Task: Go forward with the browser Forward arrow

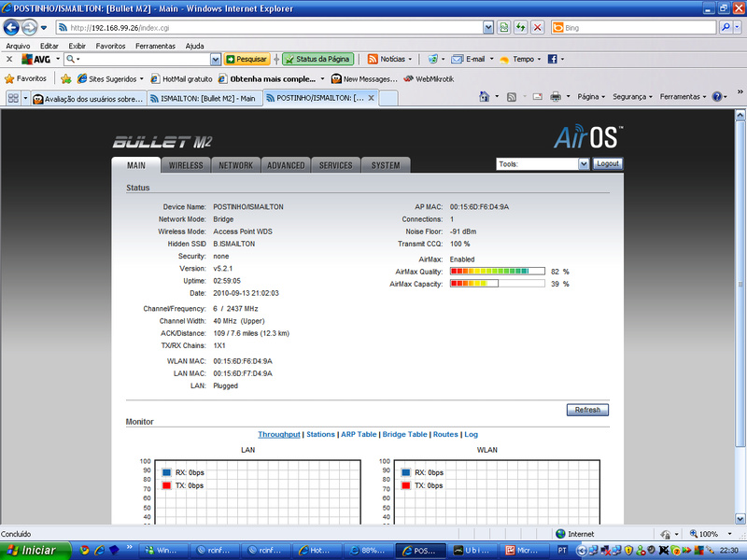Action: (30, 28)
